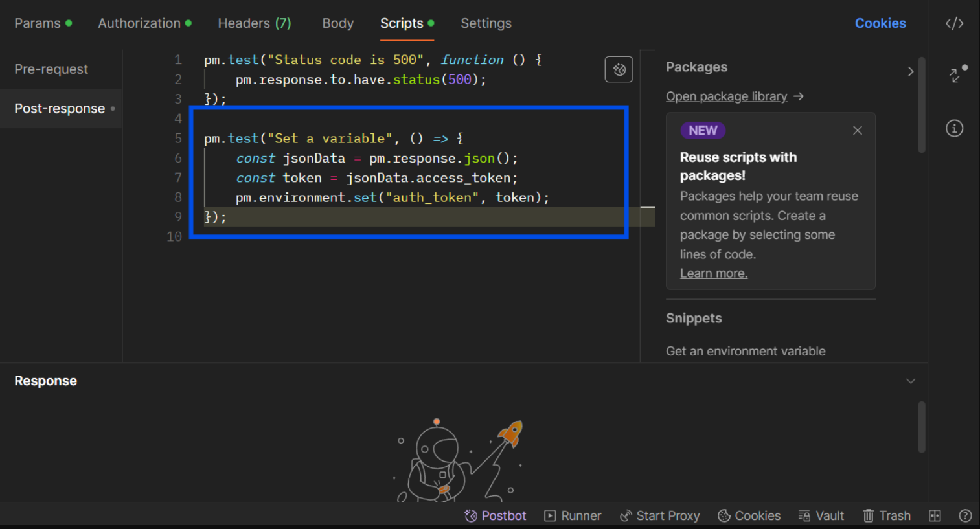Open the Headers (7) tab

point(255,23)
